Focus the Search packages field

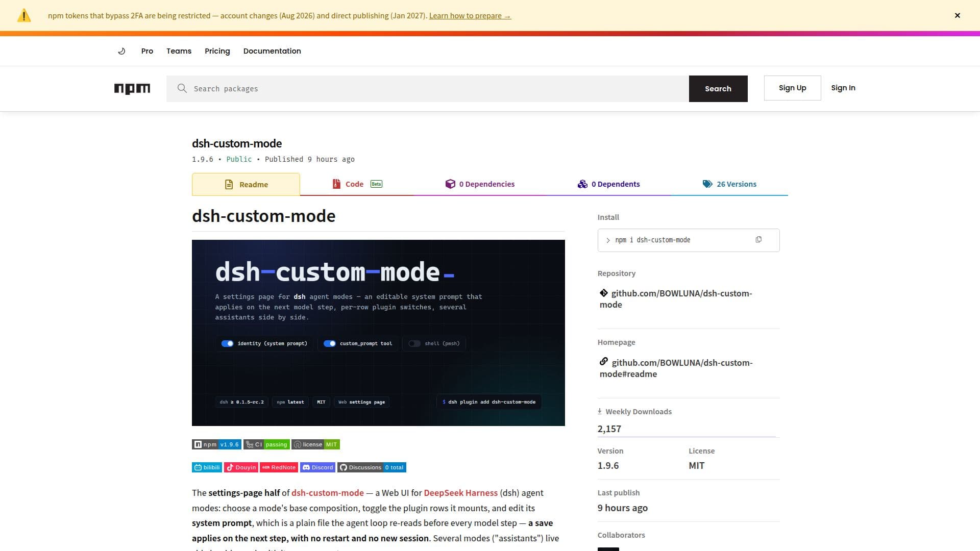428,89
